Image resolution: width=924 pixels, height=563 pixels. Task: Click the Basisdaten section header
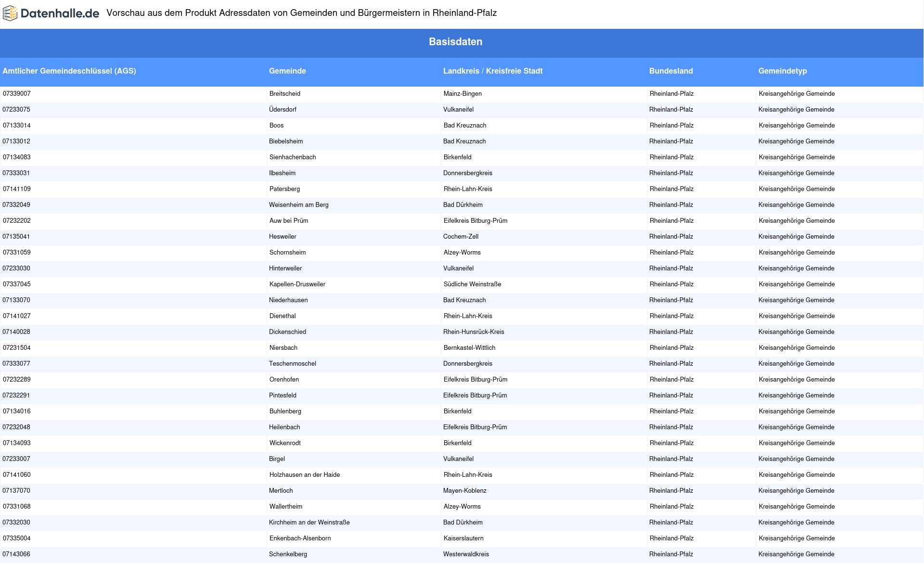[455, 42]
